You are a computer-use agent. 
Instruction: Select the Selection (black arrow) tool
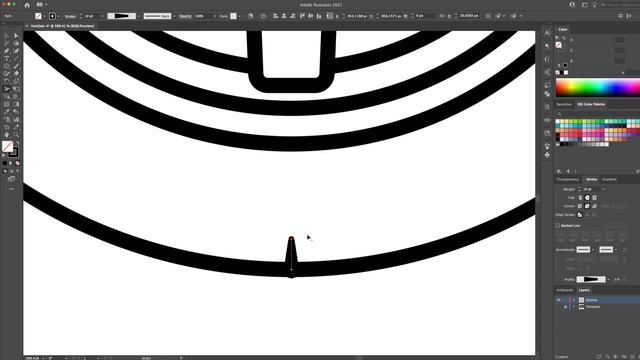coord(7,36)
